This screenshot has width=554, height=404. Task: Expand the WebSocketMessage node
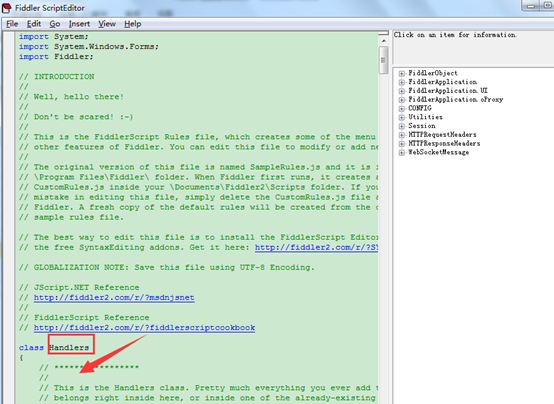(402, 153)
